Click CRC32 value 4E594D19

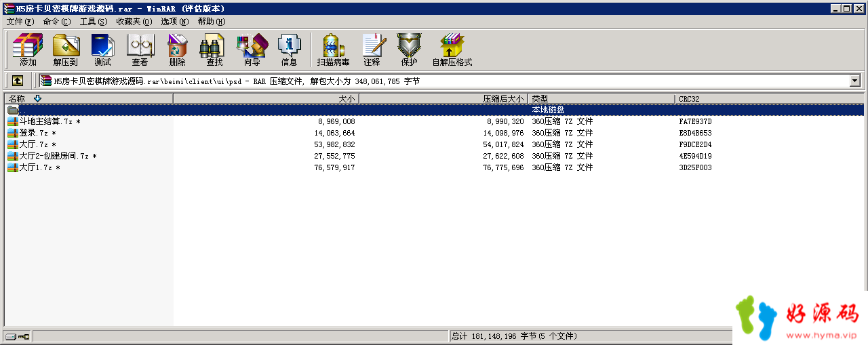(695, 156)
